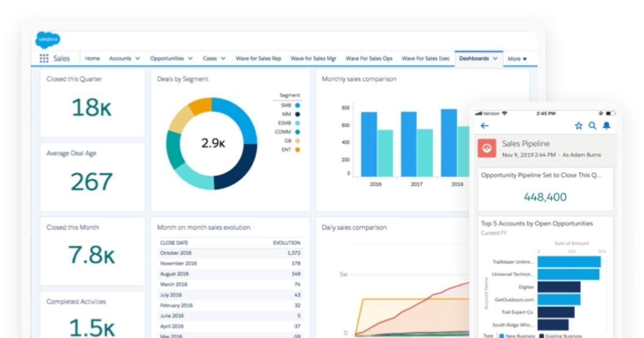Open the Wave For Sales Exec tab
The width and height of the screenshot is (644, 338).
(x=426, y=58)
